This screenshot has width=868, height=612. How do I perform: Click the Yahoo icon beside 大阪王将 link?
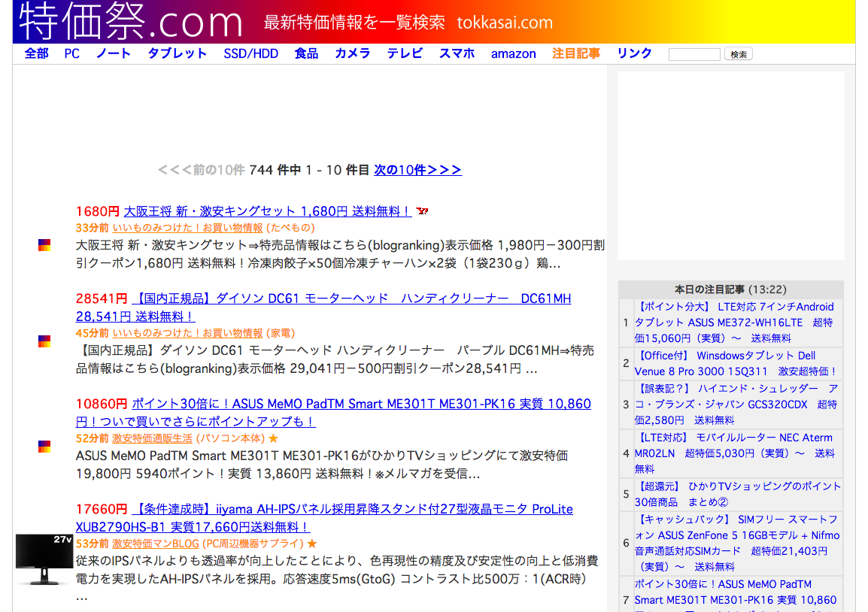(423, 211)
